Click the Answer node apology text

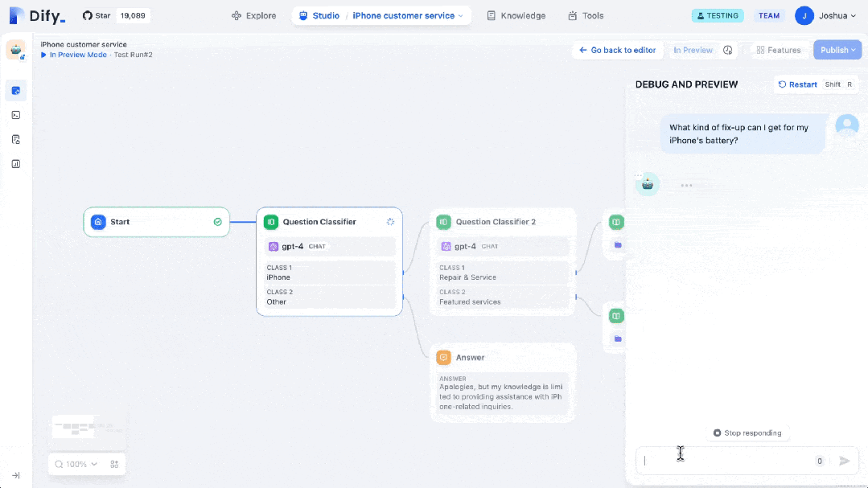coord(501,396)
